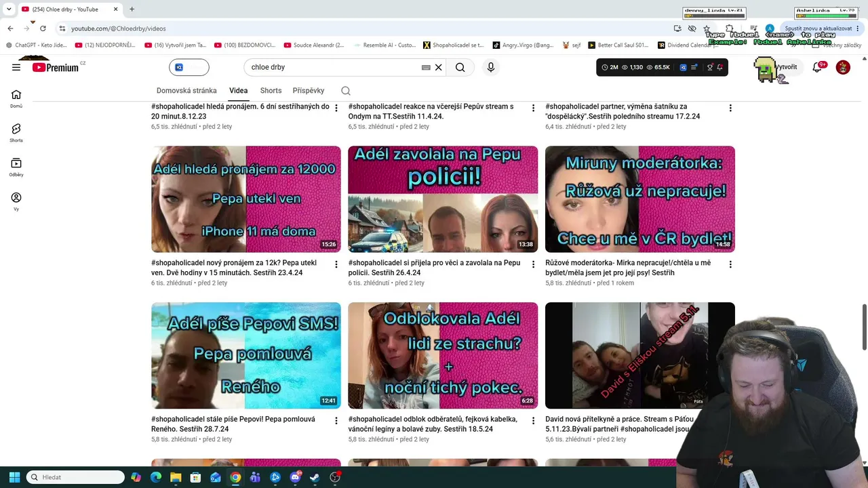This screenshot has width=868, height=488.
Task: Launch OBS Studio from the taskbar
Action: [334, 477]
